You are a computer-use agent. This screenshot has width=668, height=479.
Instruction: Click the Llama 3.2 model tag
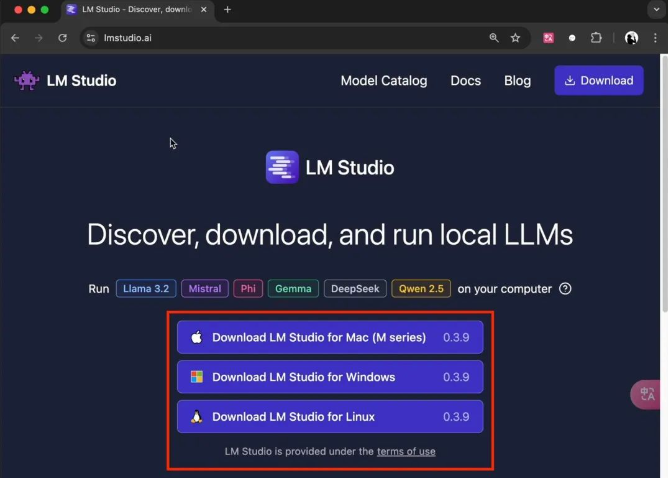click(146, 289)
